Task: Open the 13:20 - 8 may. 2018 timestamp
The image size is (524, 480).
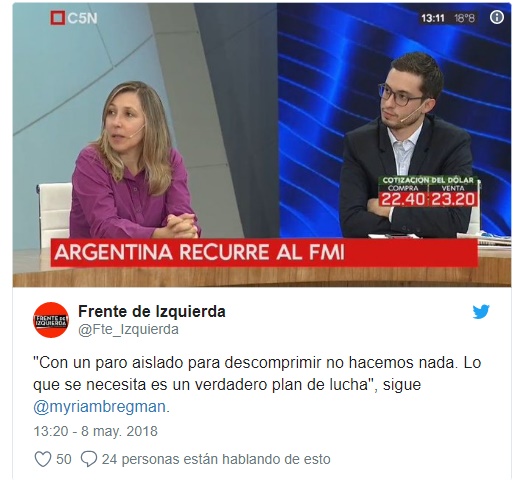Action: [x=95, y=431]
